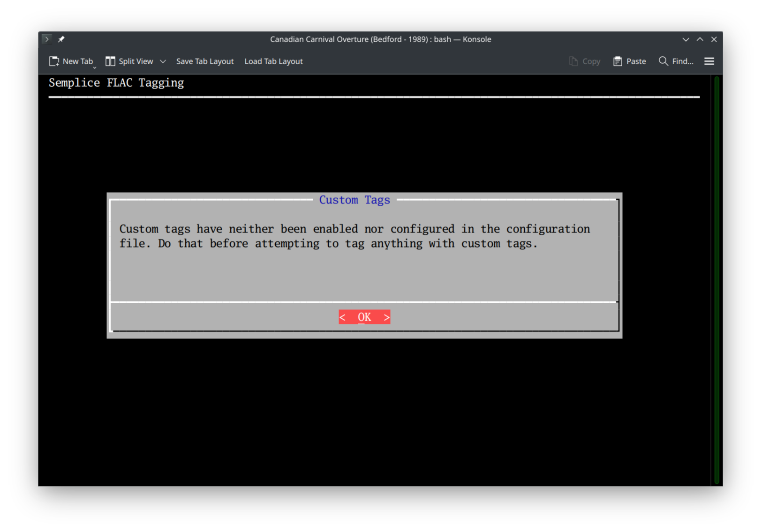762x532 pixels.
Task: Split the terminal view
Action: pyautogui.click(x=129, y=61)
